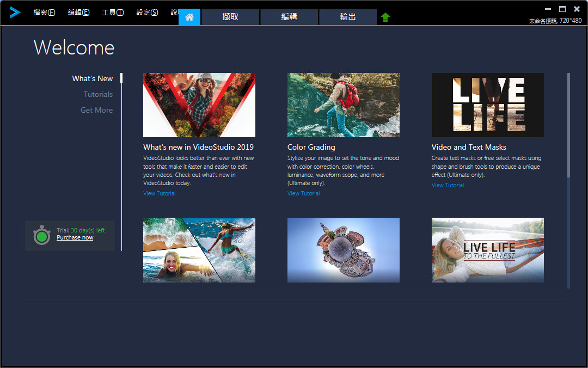
Task: Click the Video and Text Masks heading
Action: [469, 147]
